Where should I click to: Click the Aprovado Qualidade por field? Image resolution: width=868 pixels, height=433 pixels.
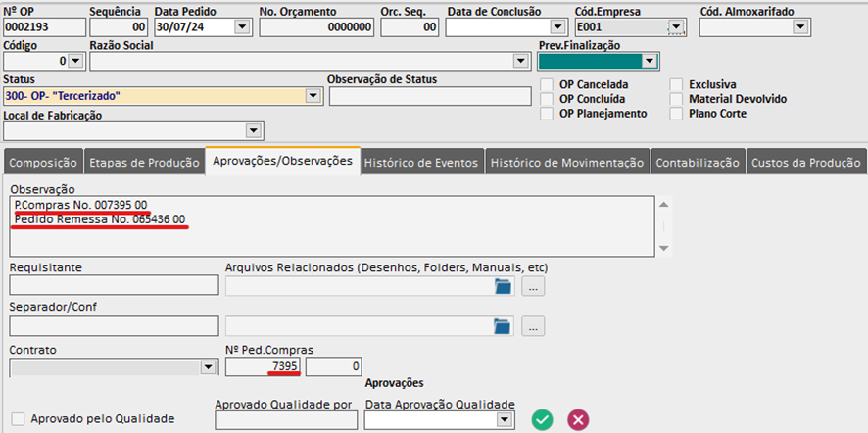[286, 420]
